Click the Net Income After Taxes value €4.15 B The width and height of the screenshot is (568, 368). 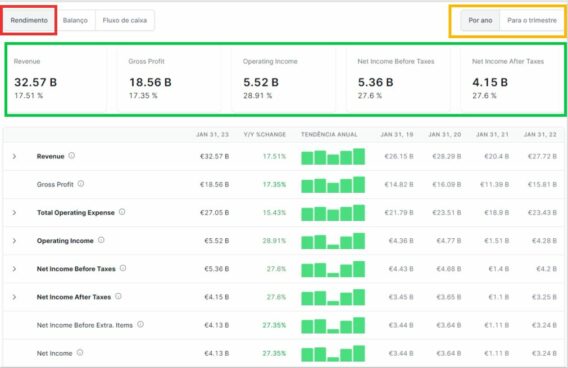pos(217,297)
